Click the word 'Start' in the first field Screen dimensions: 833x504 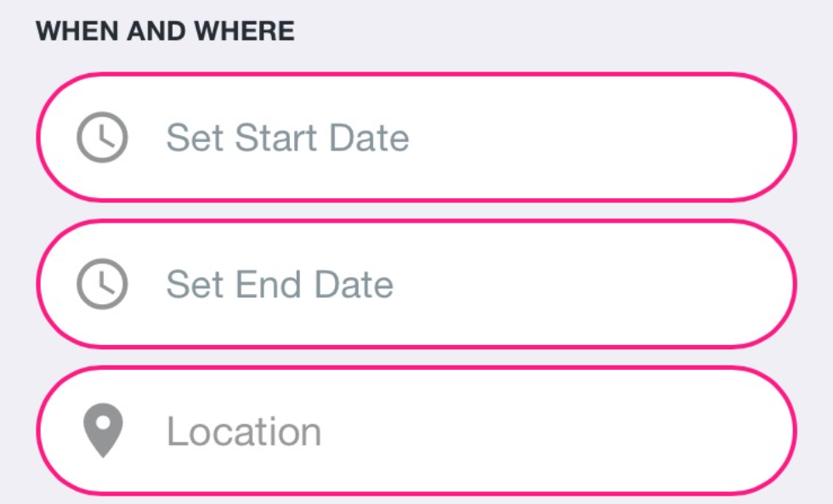click(275, 138)
